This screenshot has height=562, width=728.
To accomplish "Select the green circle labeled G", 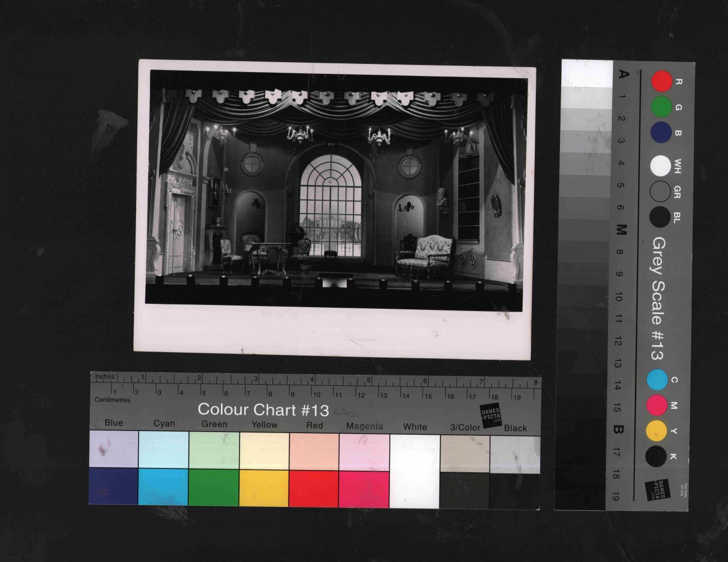I will [661, 107].
